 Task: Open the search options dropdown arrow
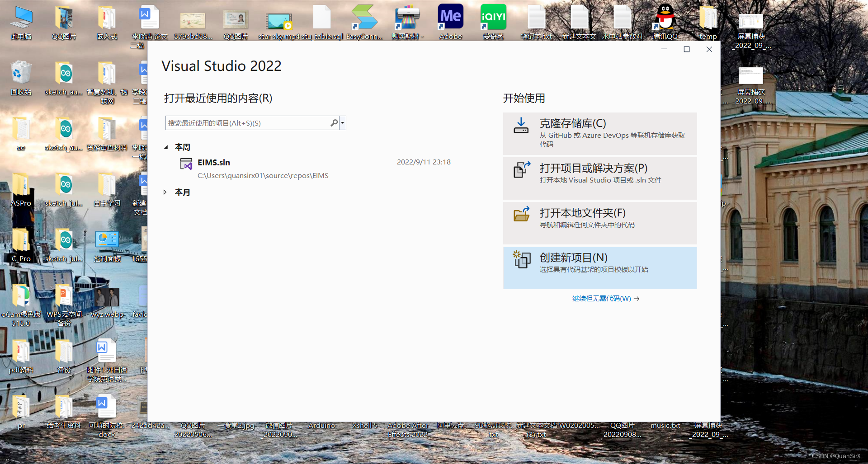[x=343, y=123]
